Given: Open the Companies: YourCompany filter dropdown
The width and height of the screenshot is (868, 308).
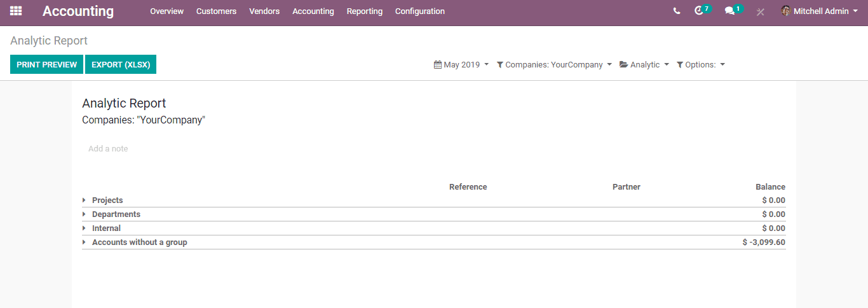Looking at the screenshot, I should pyautogui.click(x=554, y=64).
